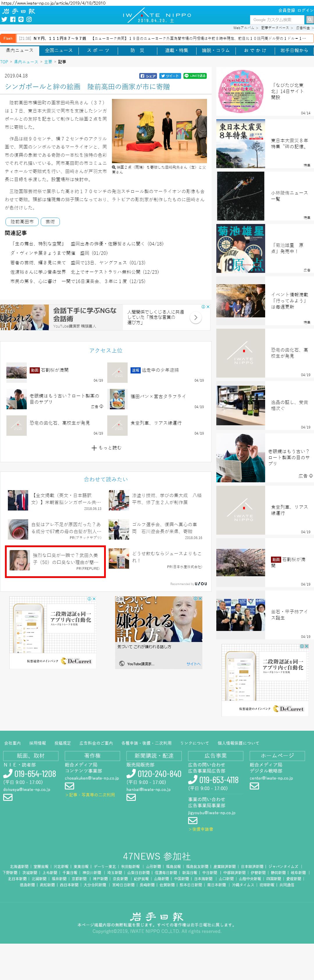The image size is (314, 980).
Task: Select 岩手日報から menu tab
Action: tap(294, 50)
